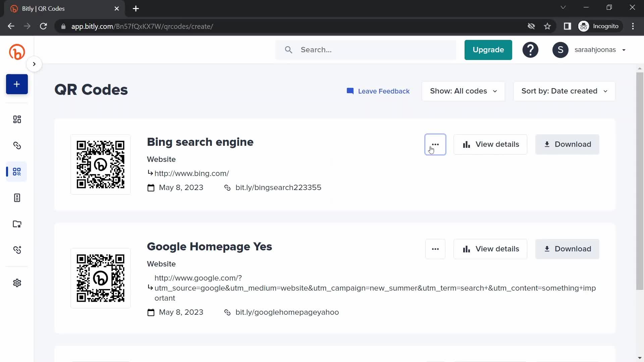Click bit.ly/bingsearch223355 short link
The width and height of the screenshot is (644, 362).
(x=278, y=187)
